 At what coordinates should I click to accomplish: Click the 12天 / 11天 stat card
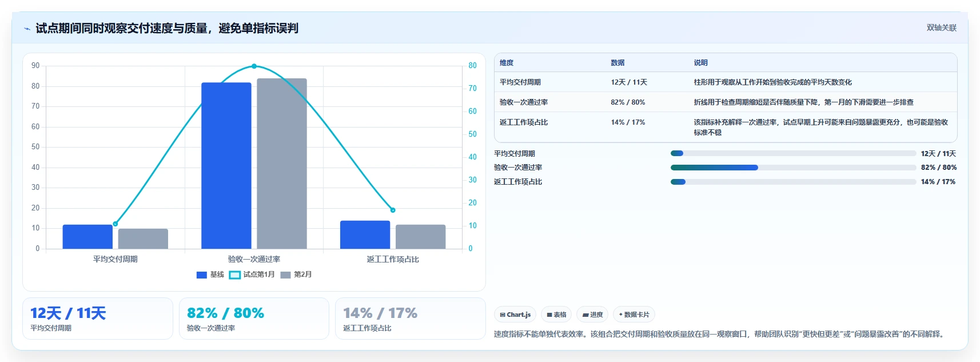98,319
